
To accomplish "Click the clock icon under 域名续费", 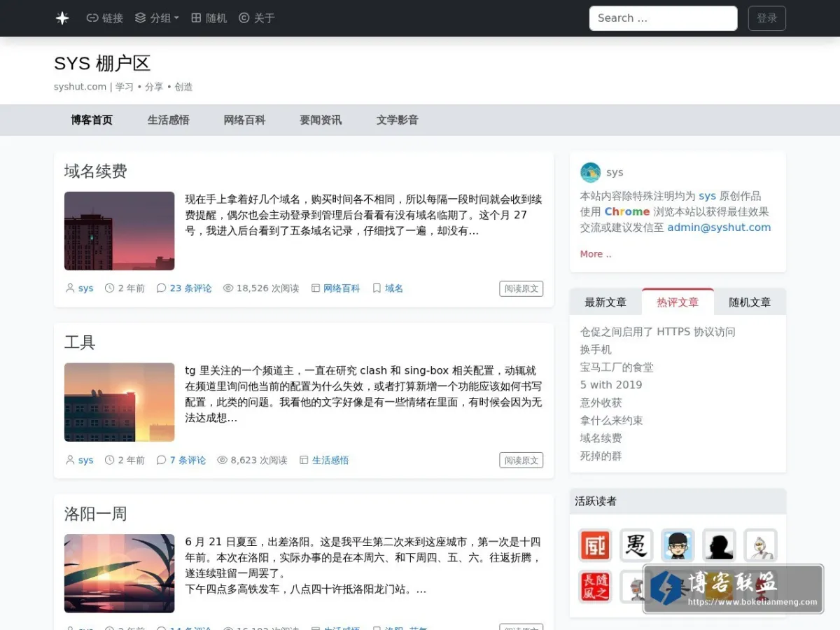I will click(109, 288).
